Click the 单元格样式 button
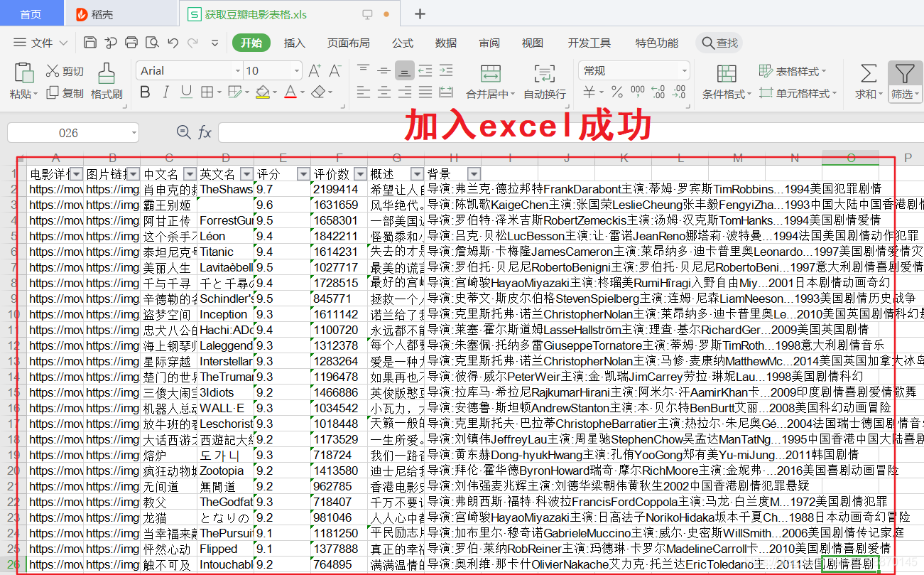 coord(798,93)
